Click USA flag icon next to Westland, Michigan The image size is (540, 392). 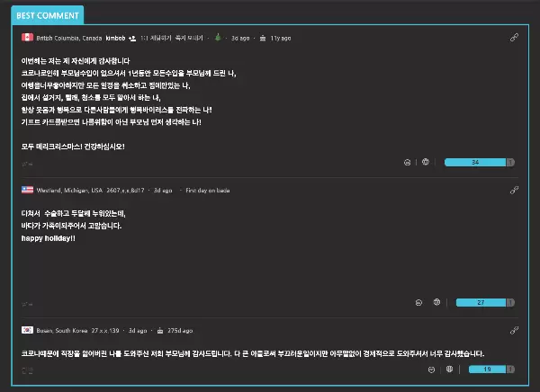[27, 190]
